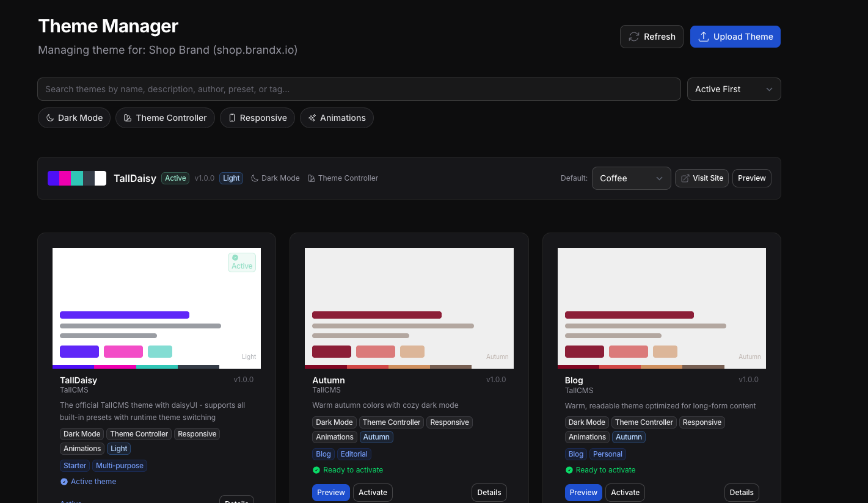Click the Autumn theme preview thumbnail
Image resolution: width=868 pixels, height=503 pixels.
pyautogui.click(x=409, y=308)
